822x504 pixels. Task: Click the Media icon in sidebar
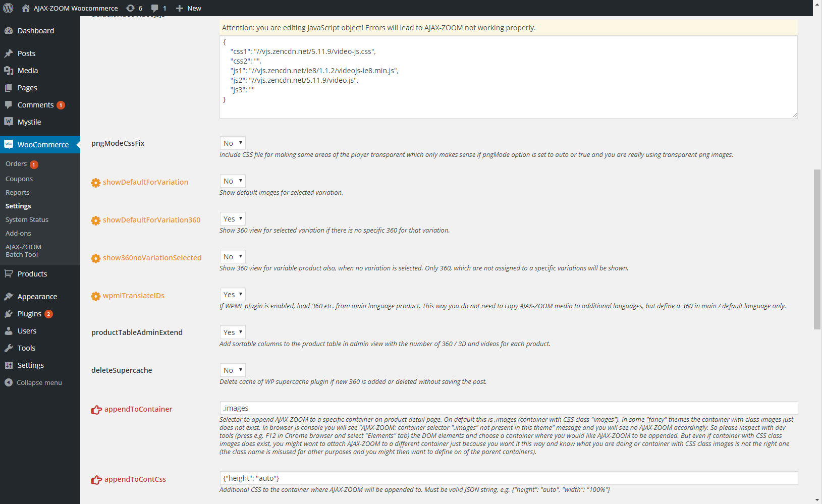pyautogui.click(x=9, y=71)
